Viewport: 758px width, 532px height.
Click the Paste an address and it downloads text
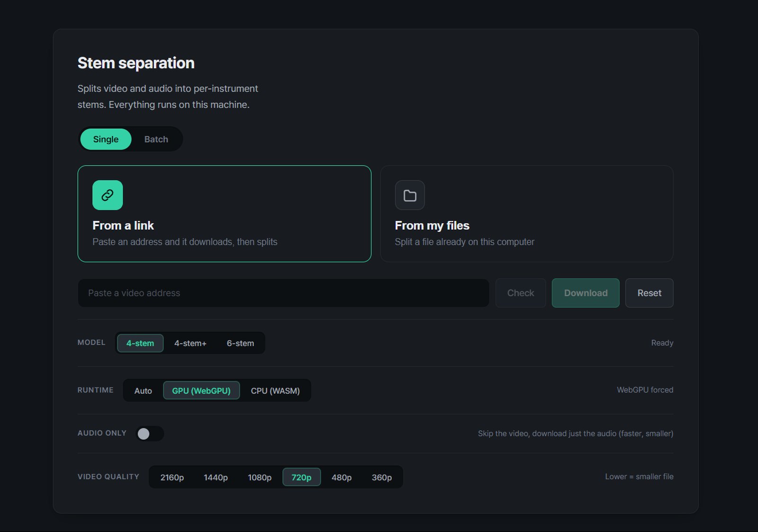tap(185, 242)
